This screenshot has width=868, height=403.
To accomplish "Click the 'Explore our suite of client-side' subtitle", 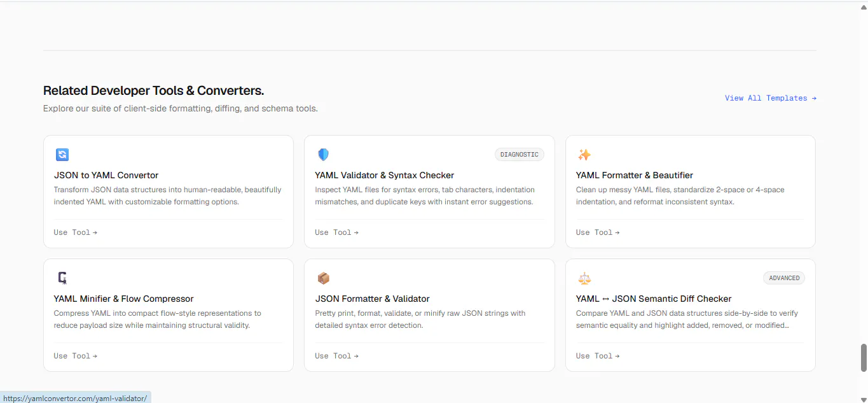I will tap(181, 108).
